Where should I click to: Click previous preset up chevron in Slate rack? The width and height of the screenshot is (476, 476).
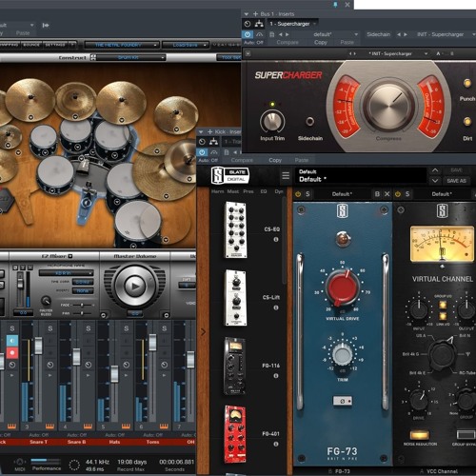435,170
